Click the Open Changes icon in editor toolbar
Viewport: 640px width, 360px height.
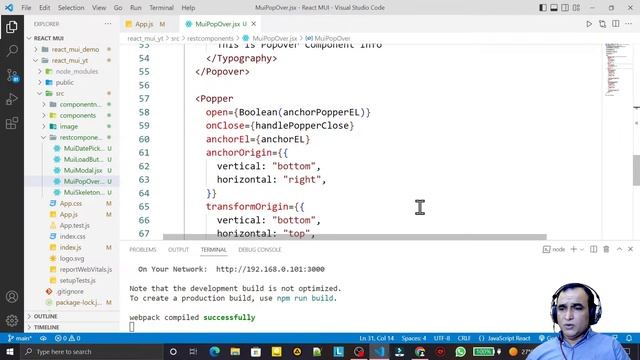click(x=602, y=24)
